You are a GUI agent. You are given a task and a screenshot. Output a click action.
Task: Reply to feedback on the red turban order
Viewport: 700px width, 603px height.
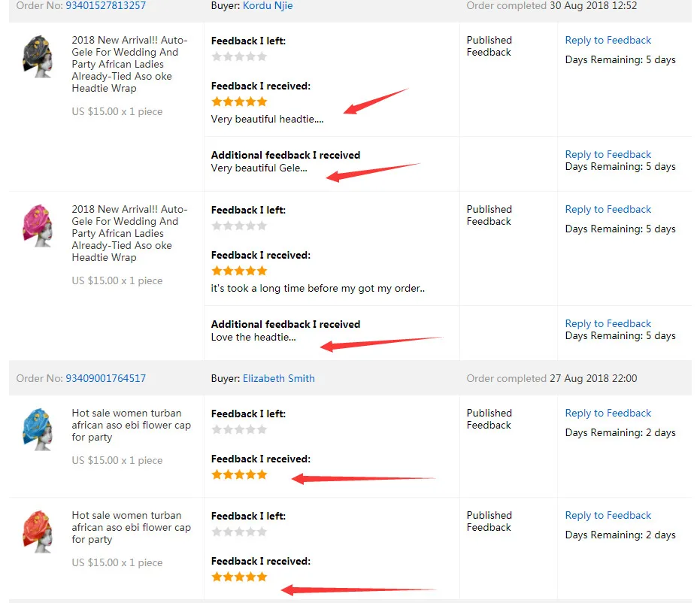pyautogui.click(x=608, y=516)
